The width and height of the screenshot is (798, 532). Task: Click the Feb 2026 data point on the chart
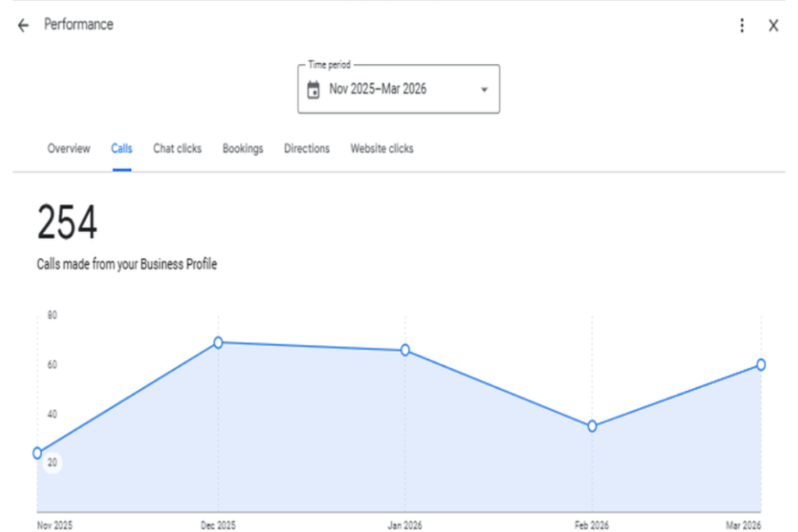pos(592,426)
